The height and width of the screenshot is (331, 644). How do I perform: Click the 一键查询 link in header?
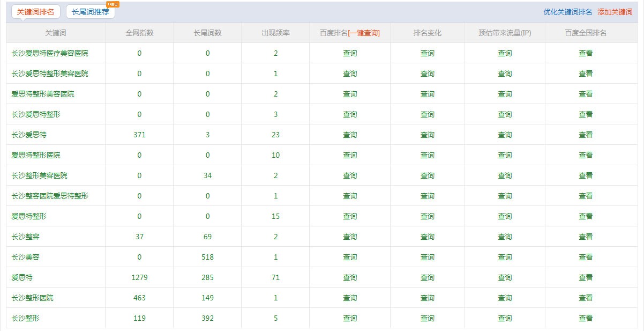pyautogui.click(x=364, y=33)
